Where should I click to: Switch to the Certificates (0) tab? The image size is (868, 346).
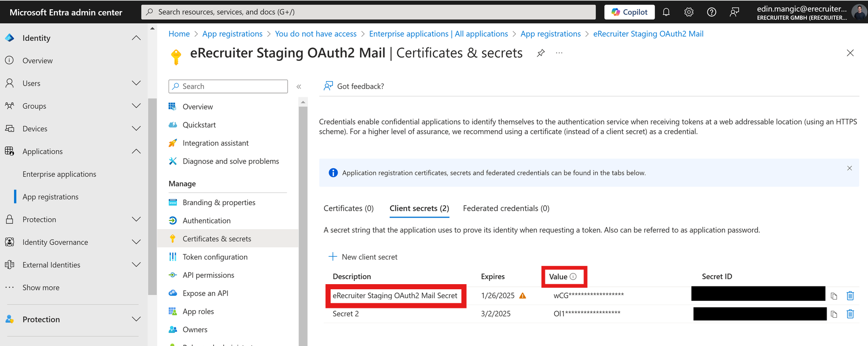[349, 208]
